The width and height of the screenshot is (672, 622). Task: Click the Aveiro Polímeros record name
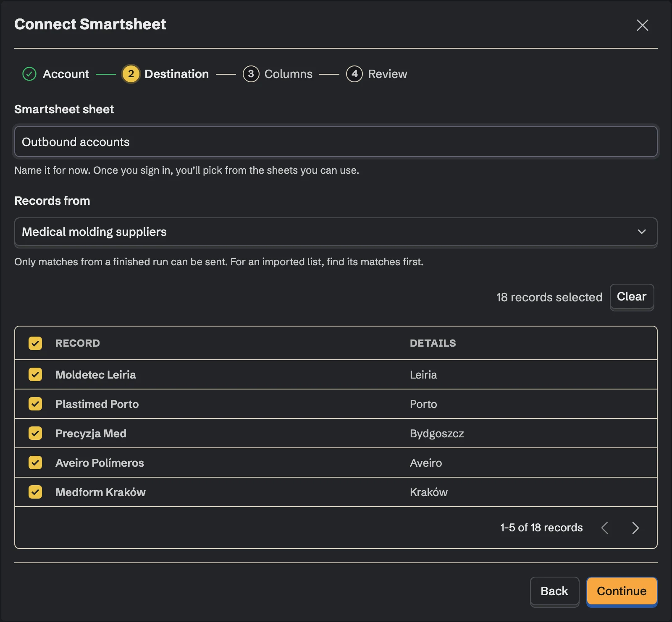pyautogui.click(x=100, y=463)
